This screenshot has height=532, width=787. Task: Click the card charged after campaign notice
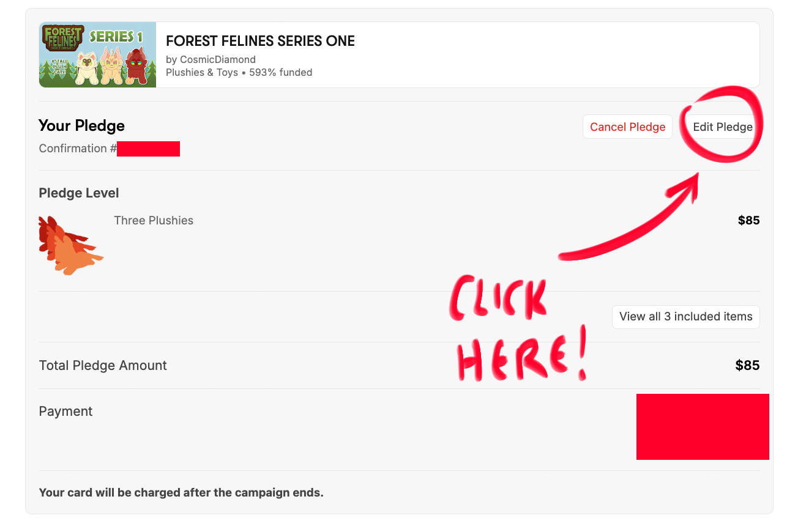[181, 492]
